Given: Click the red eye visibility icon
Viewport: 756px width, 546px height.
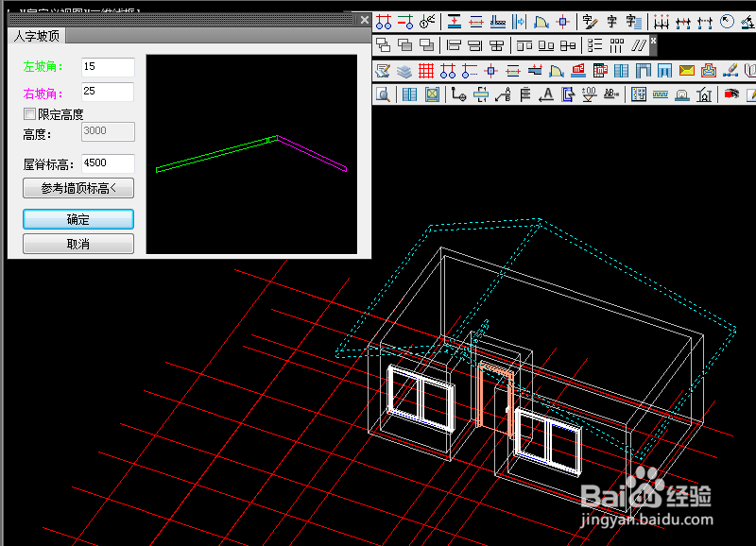Looking at the screenshot, I should pos(731,94).
